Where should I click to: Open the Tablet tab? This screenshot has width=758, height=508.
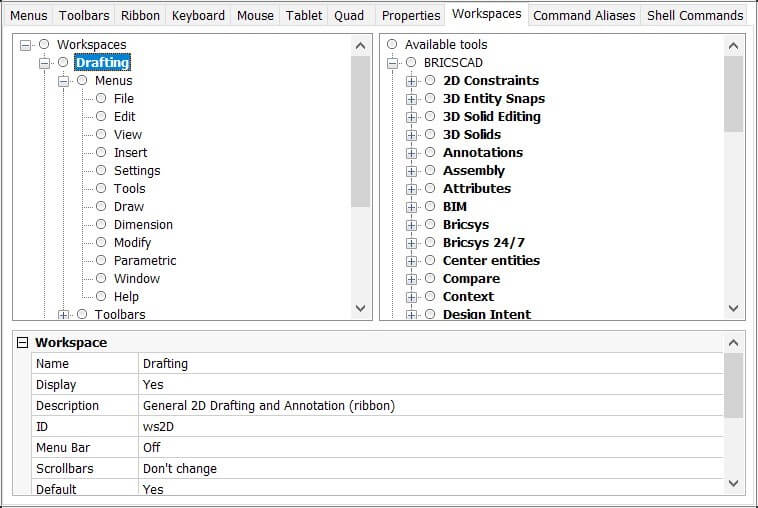(x=304, y=16)
